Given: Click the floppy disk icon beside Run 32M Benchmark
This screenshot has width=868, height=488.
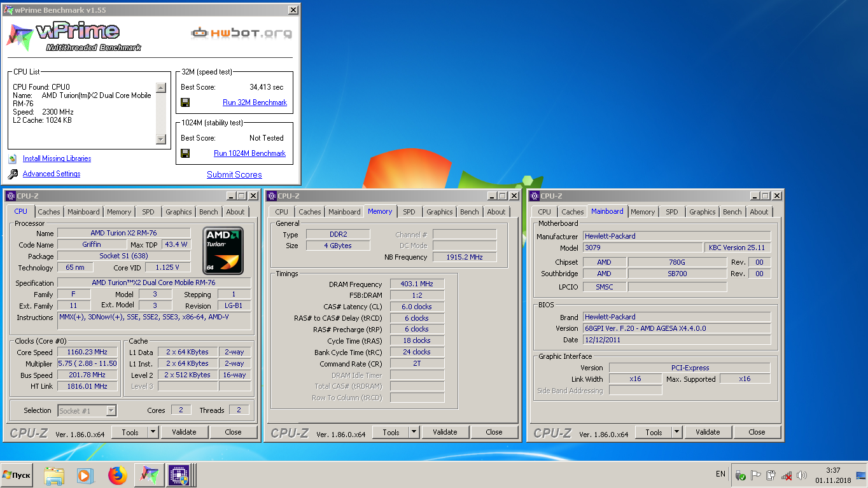Looking at the screenshot, I should pyautogui.click(x=185, y=102).
